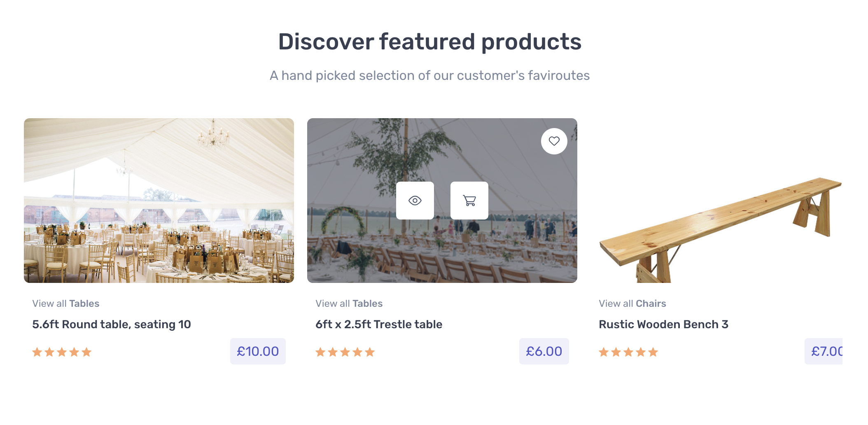
Task: Click the star rating of the Round table
Action: (62, 352)
